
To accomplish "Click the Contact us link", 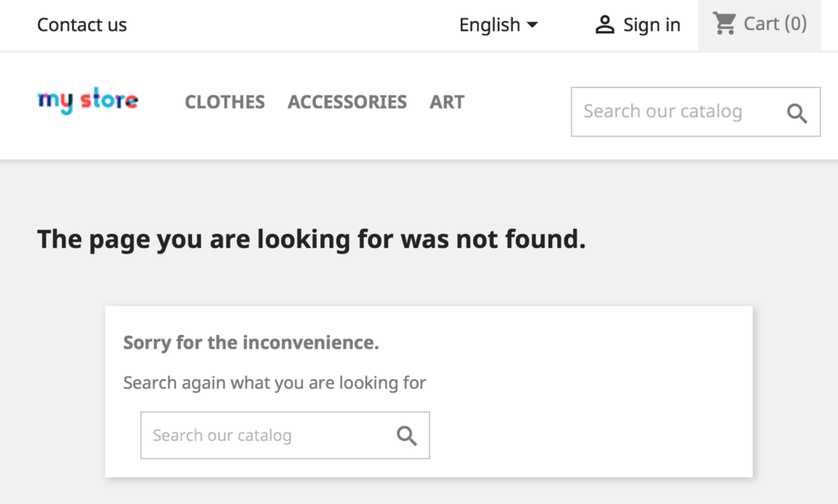I will [81, 25].
